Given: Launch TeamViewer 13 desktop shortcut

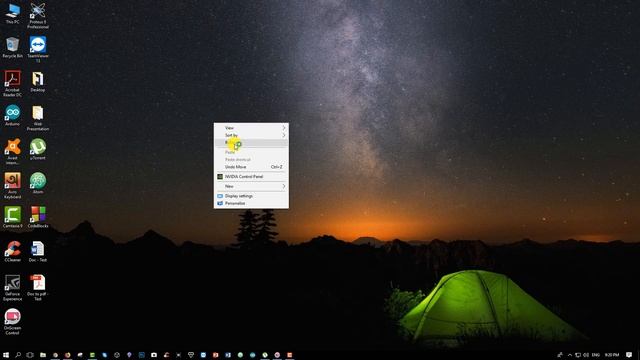Looking at the screenshot, I should (38, 49).
